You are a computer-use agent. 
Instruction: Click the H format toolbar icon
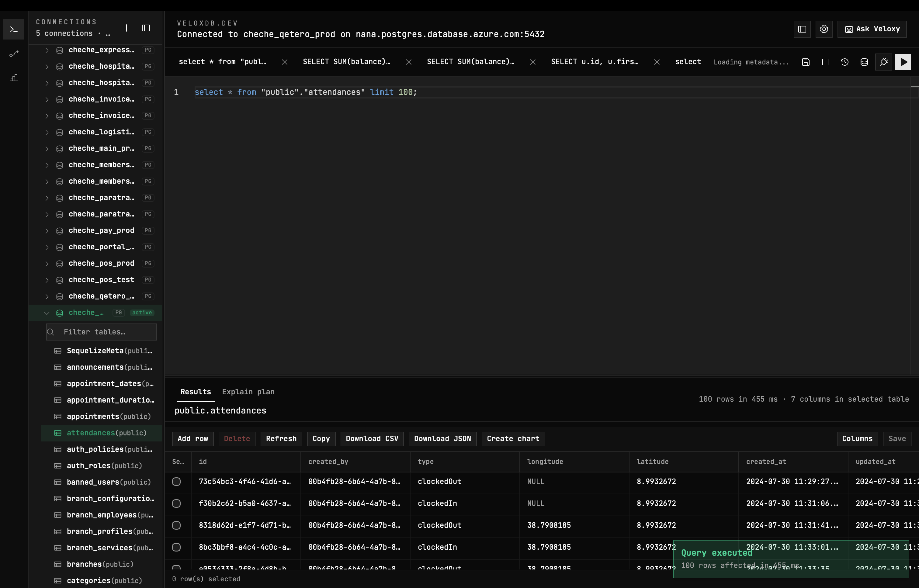point(825,62)
